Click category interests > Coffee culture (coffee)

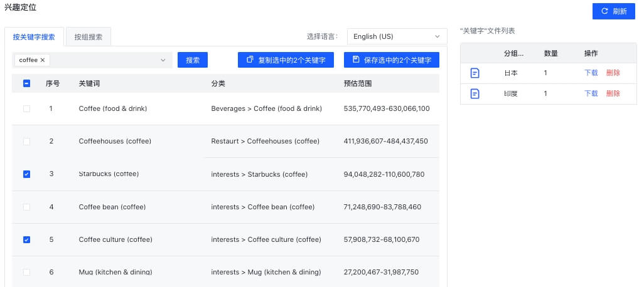266,240
